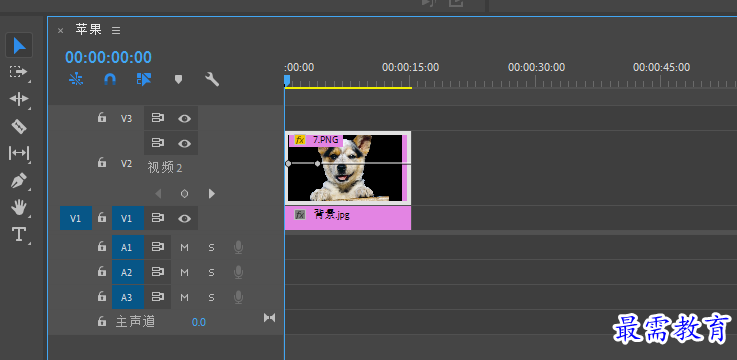737x360 pixels.
Task: Toggle lock on track A2
Action: [102, 271]
